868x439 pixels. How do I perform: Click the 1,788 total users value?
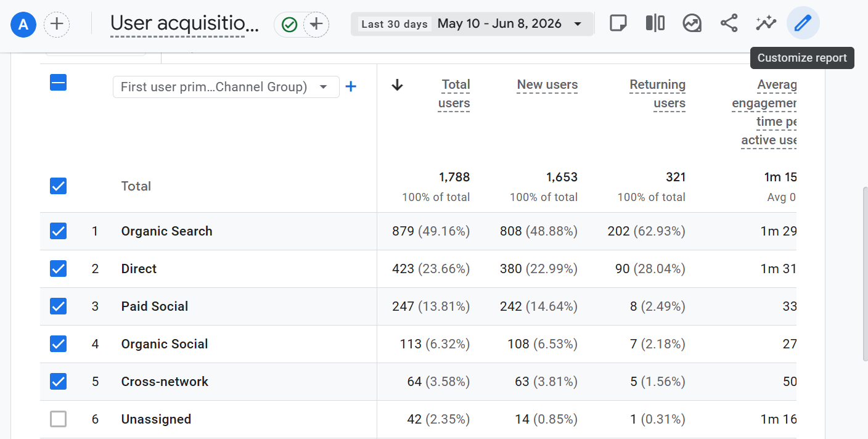(454, 178)
